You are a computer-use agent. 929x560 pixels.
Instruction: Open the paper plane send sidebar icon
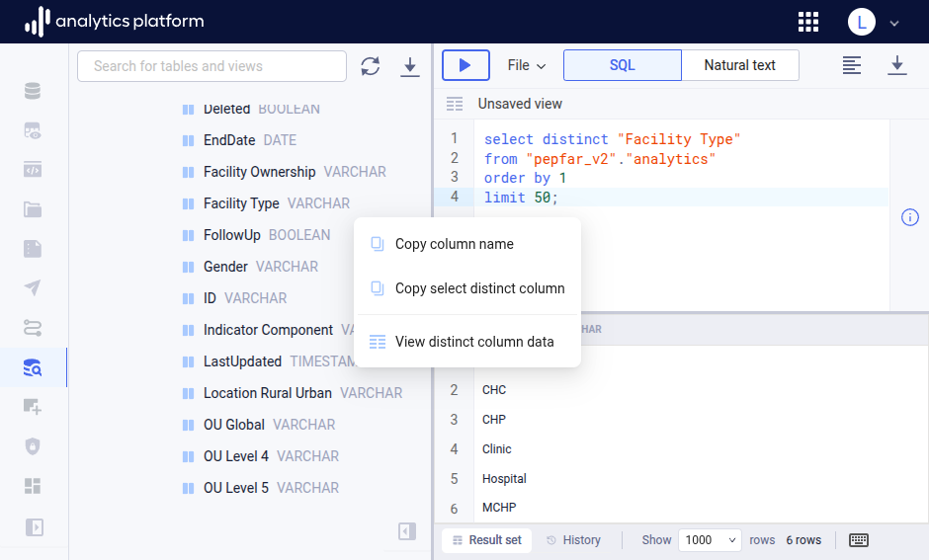point(33,287)
